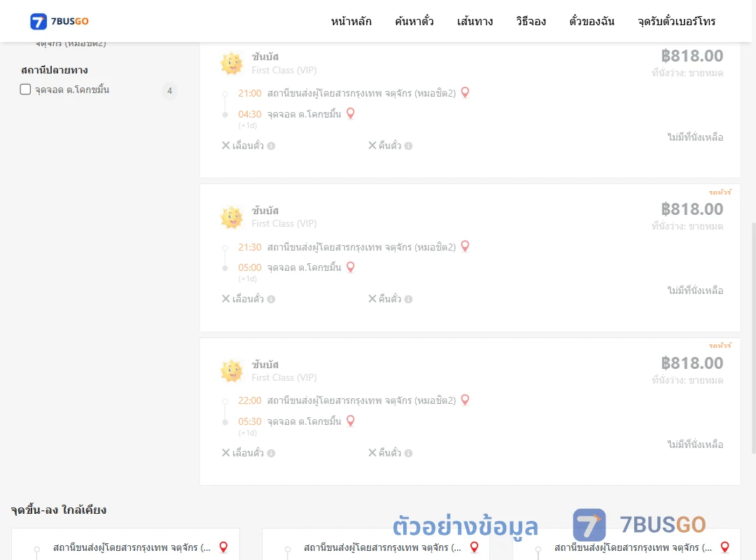The width and height of the screenshot is (756, 560).
Task: Click the 21:00 departure time
Action: [250, 93]
